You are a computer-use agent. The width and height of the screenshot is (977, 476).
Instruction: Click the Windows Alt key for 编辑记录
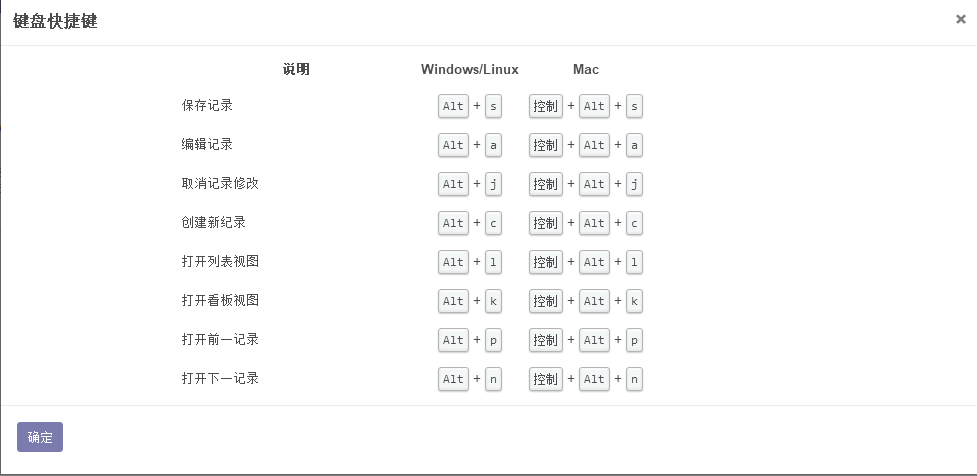[453, 145]
